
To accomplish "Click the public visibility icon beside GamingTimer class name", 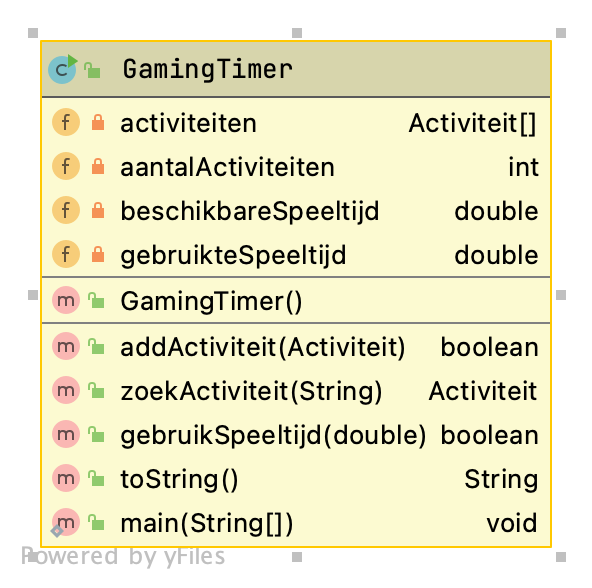I will click(x=92, y=70).
